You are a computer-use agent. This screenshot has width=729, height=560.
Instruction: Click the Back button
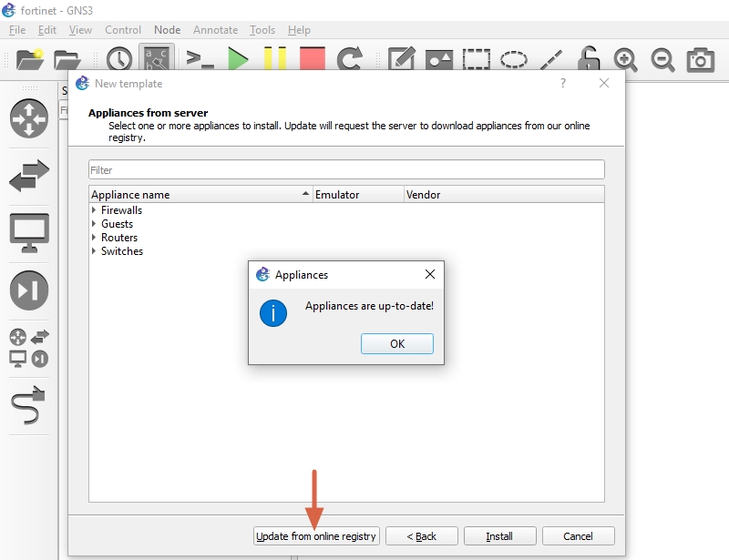(x=422, y=535)
